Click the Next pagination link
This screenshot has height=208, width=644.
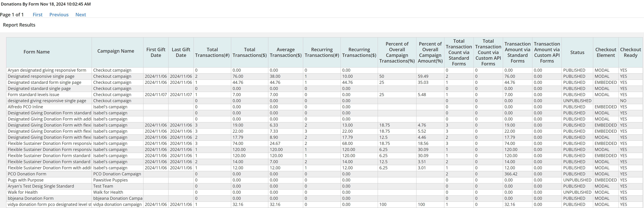tap(81, 14)
